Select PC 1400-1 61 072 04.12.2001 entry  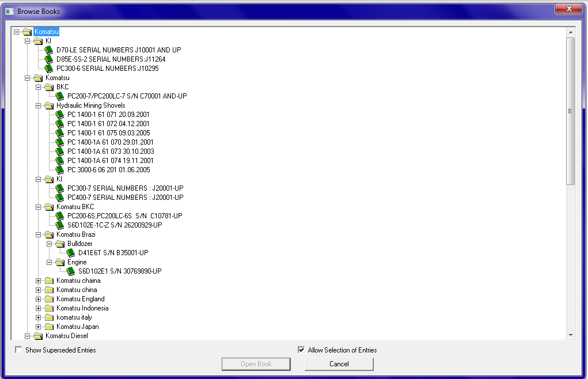[108, 124]
